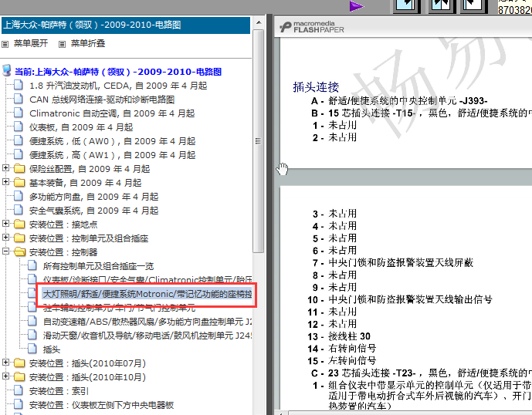The height and width of the screenshot is (415, 532).
Task: Click the folder icon beside 安装位置：接地点
Action: 19,224
